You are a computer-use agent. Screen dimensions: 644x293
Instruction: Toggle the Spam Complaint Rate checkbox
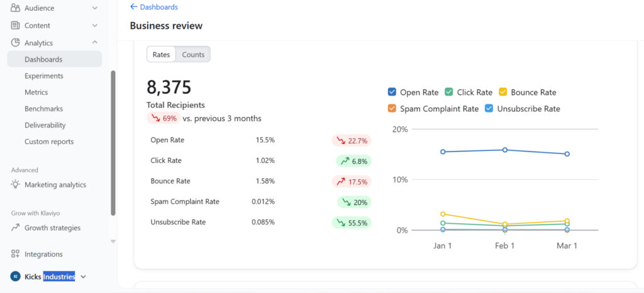point(392,108)
